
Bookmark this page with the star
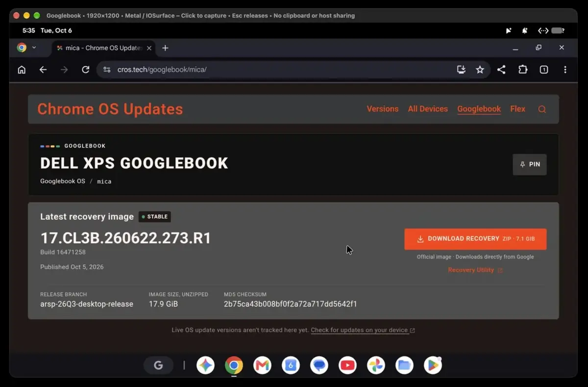(480, 70)
